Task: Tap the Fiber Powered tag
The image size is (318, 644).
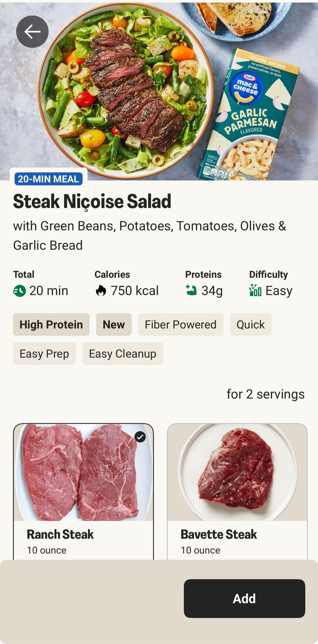Action: 180,325
